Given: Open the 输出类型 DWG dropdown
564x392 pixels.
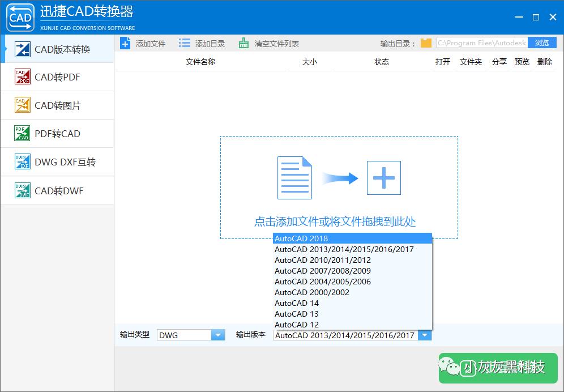Looking at the screenshot, I should pos(190,335).
